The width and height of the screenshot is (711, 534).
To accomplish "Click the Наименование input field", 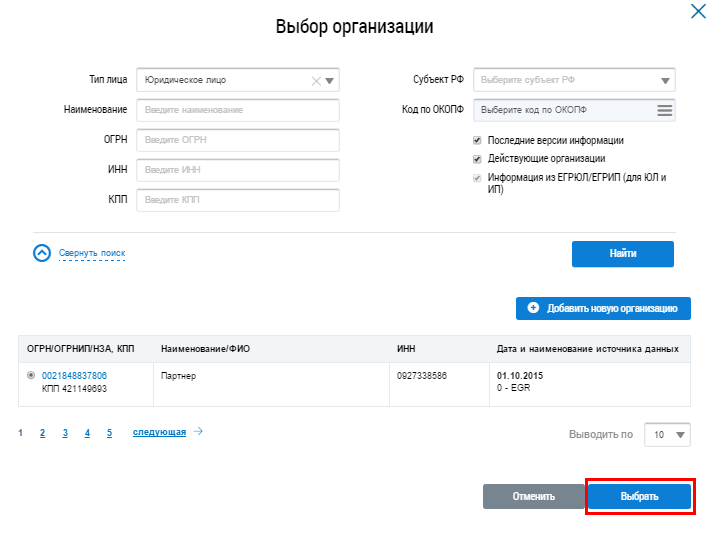I will pos(238,110).
